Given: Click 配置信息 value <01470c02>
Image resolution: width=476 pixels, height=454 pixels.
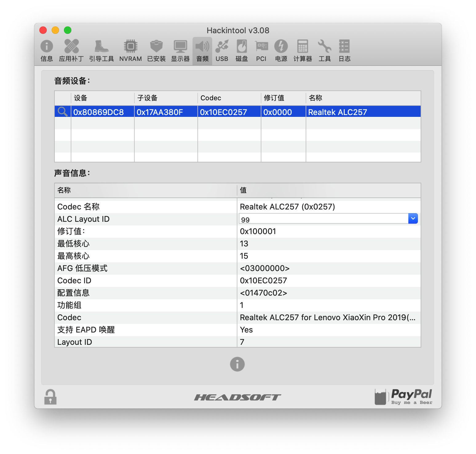Looking at the screenshot, I should [264, 293].
